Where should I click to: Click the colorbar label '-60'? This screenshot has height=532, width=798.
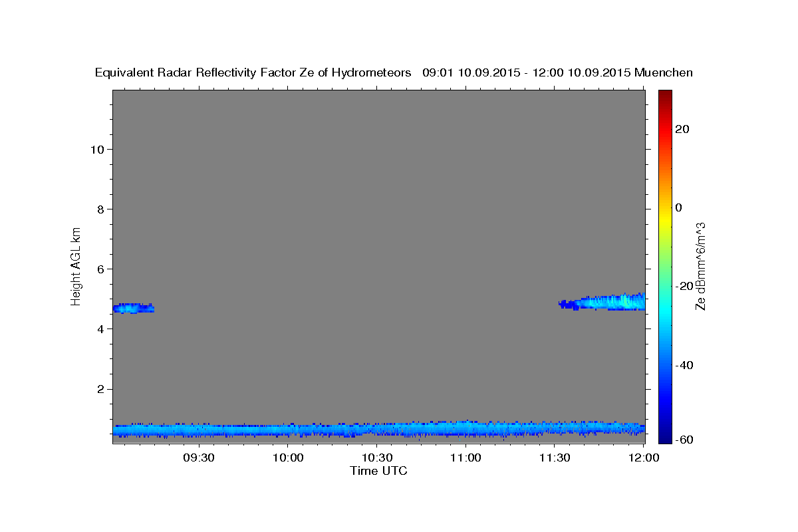[x=684, y=440]
